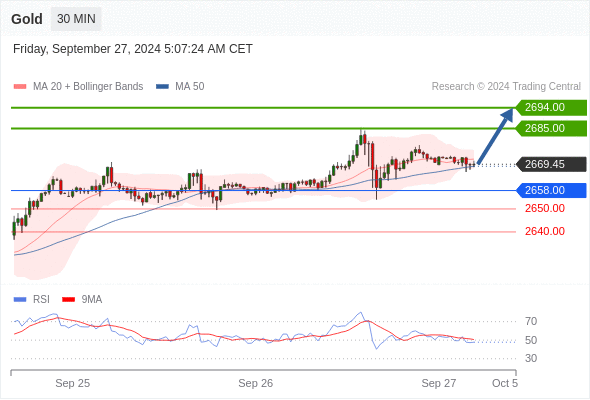Click the red 9MA legend swatch

tap(68, 300)
